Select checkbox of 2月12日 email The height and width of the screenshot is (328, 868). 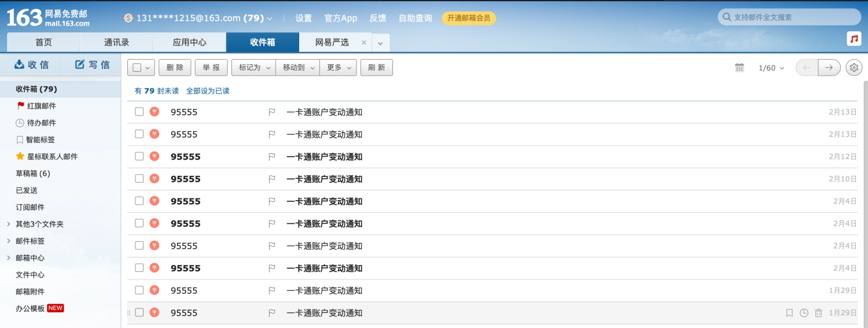click(x=139, y=156)
